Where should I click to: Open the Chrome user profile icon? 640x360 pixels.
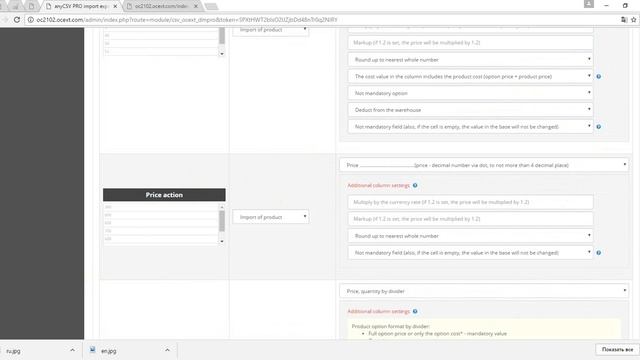point(589,4)
